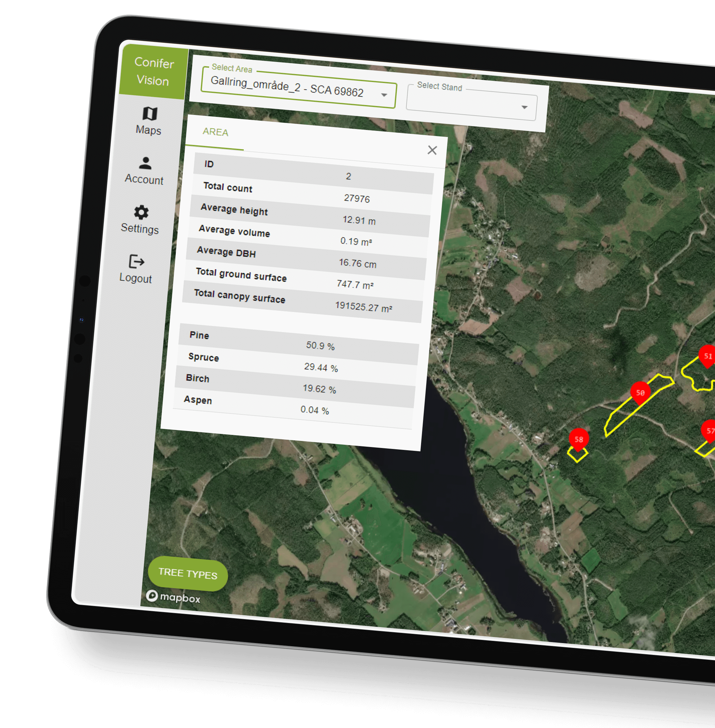715x728 pixels.
Task: Switch to the AREA tab
Action: pyautogui.click(x=215, y=132)
